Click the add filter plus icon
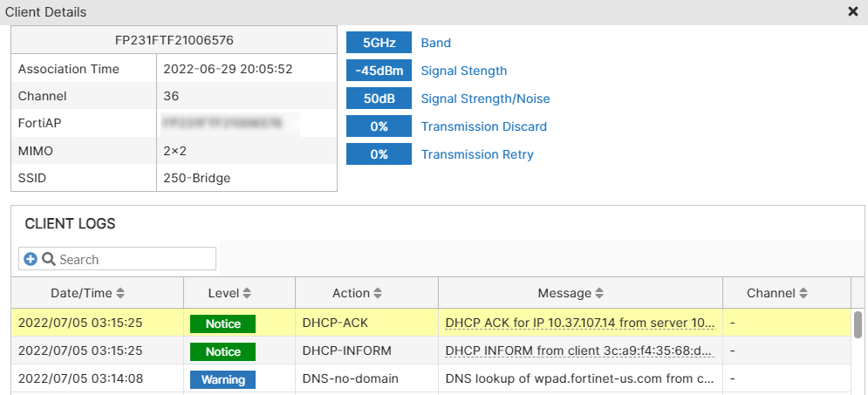Viewport: 868px width, 395px height. 31,259
